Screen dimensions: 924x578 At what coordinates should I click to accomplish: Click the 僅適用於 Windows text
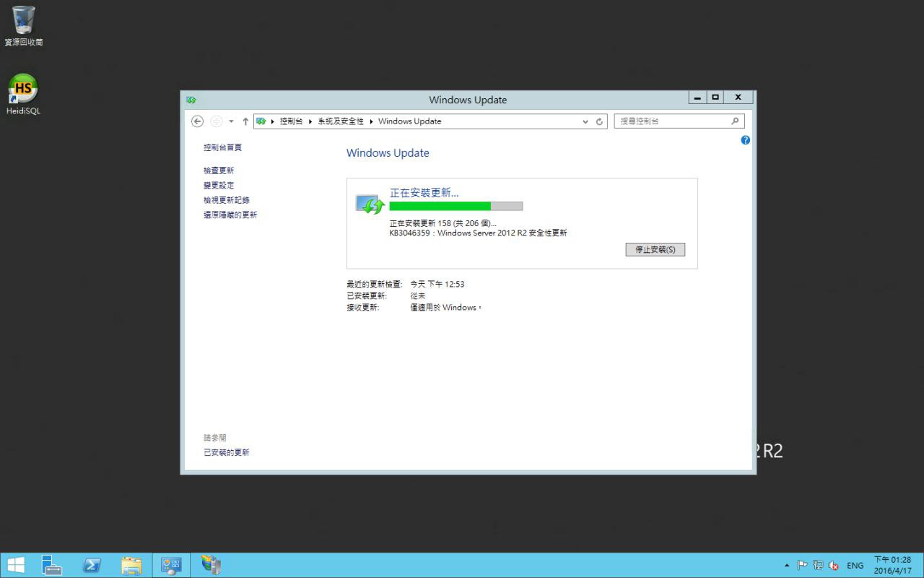pos(445,307)
